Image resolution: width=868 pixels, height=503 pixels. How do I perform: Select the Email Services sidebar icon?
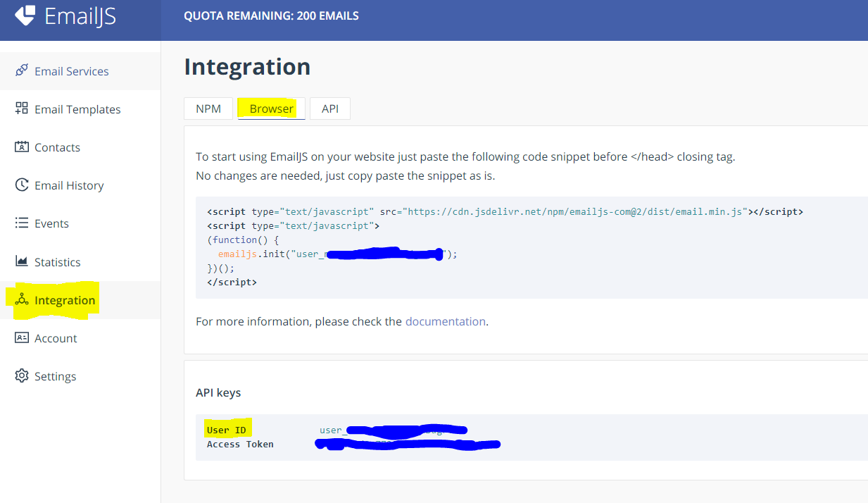click(22, 70)
